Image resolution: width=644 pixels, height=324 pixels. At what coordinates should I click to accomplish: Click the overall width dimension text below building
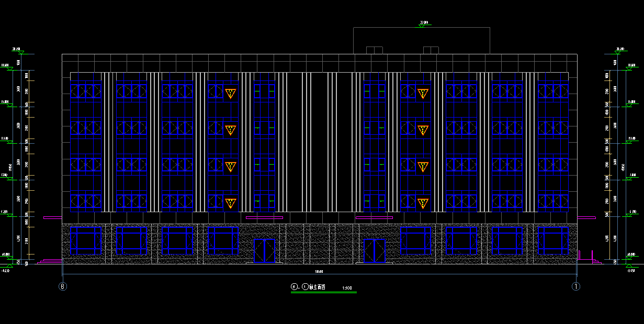tap(319, 272)
